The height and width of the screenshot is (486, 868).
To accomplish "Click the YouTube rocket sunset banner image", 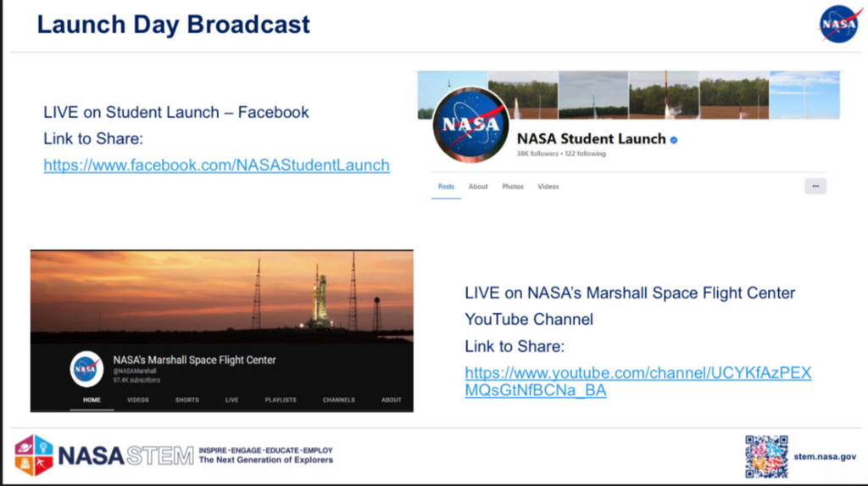I will pyautogui.click(x=222, y=296).
